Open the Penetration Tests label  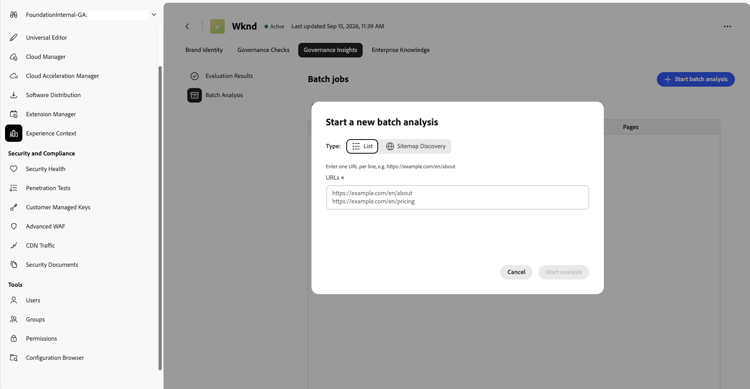[x=48, y=188]
